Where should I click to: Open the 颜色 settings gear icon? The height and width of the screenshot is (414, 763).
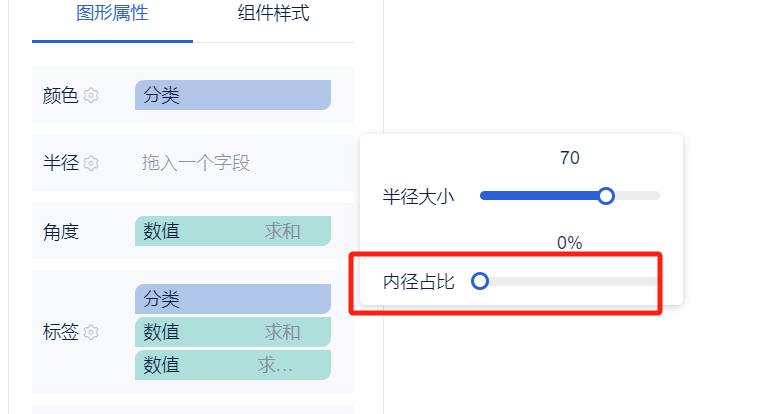pos(91,95)
